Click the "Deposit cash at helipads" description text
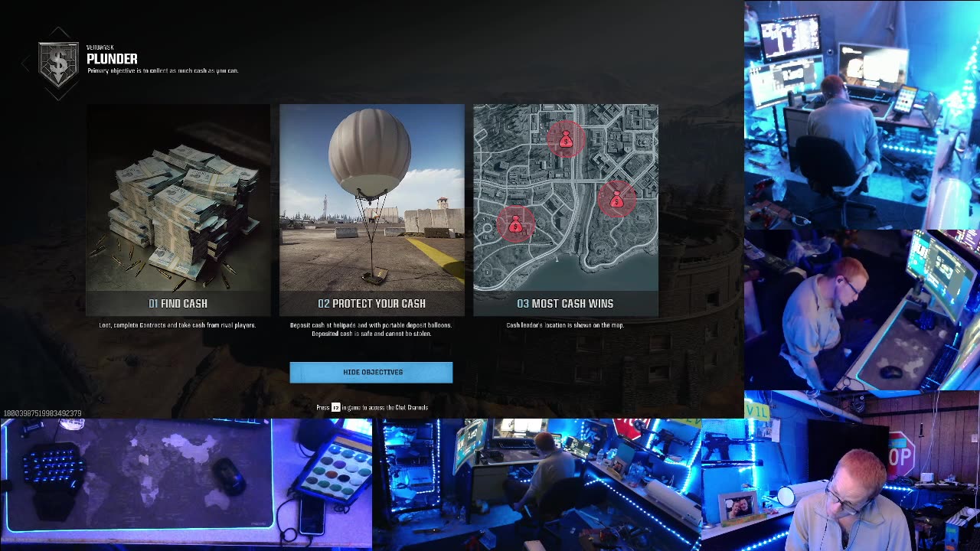This screenshot has width=980, height=551. pos(371,329)
